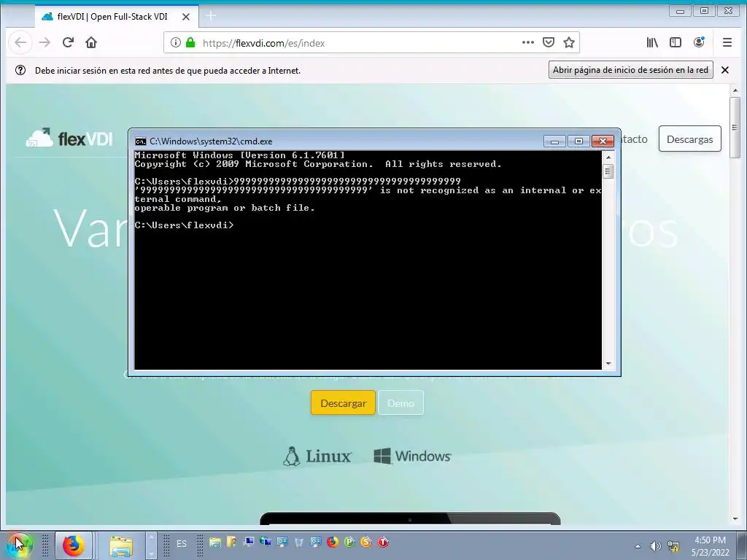This screenshot has height=560, width=747.
Task: Select the flexVDI | Open Full-Stack VDI tab
Action: pyautogui.click(x=112, y=17)
